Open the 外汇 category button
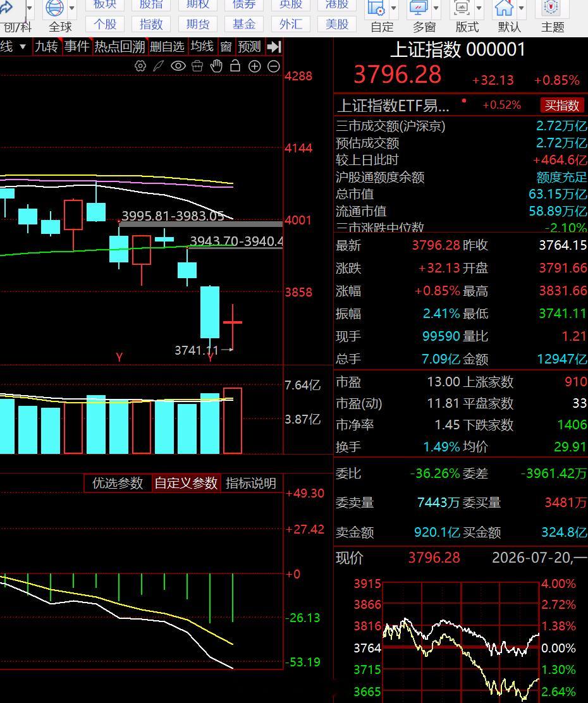 pos(291,24)
